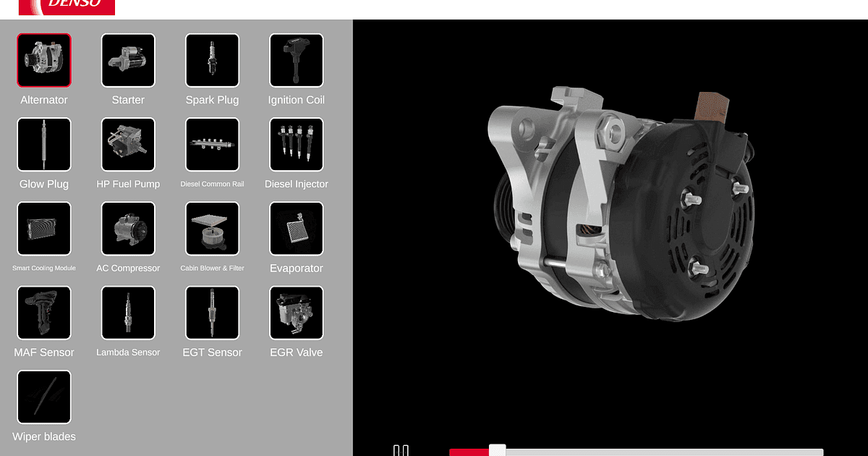868x456 pixels.
Task: Open the Wiper blades part
Action: click(43, 397)
